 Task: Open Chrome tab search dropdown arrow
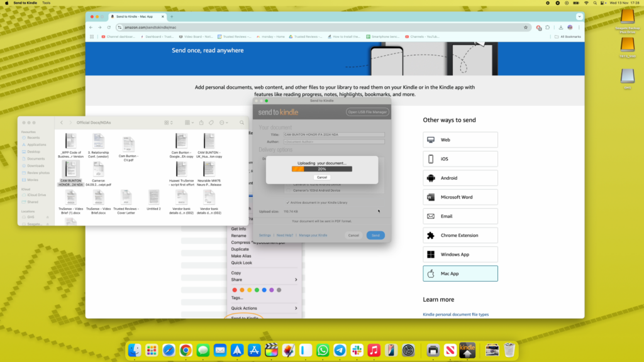tap(579, 17)
